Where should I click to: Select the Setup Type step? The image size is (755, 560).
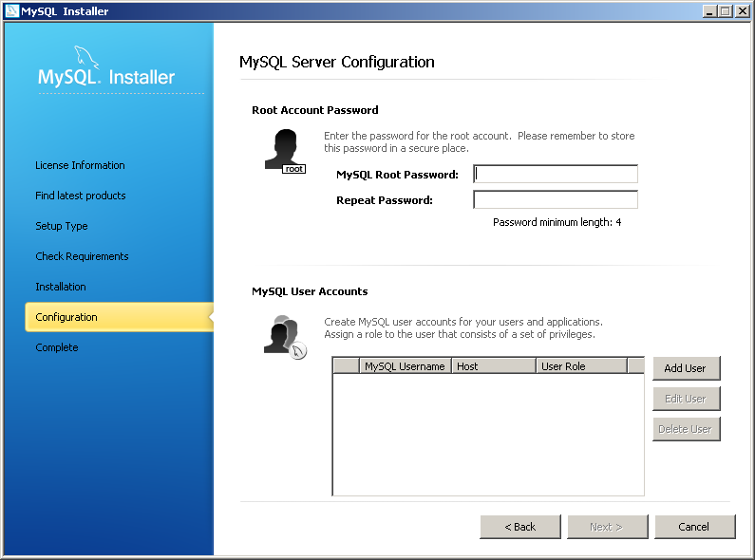tap(62, 226)
